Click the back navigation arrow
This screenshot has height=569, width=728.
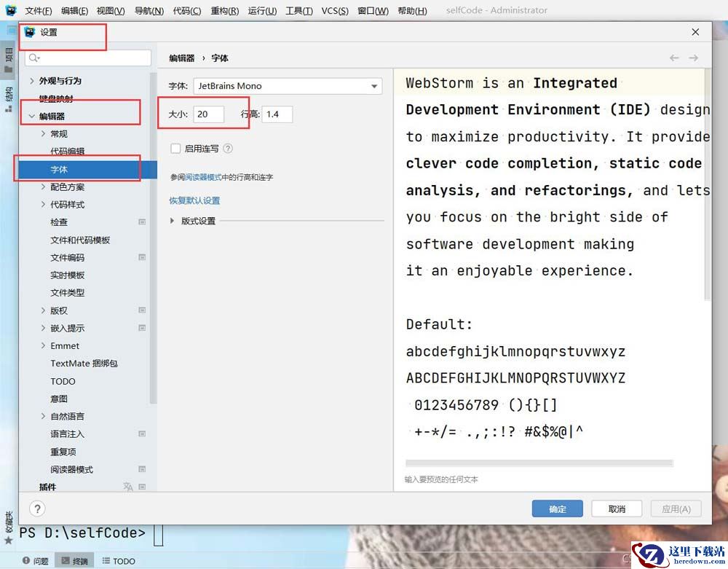click(674, 58)
